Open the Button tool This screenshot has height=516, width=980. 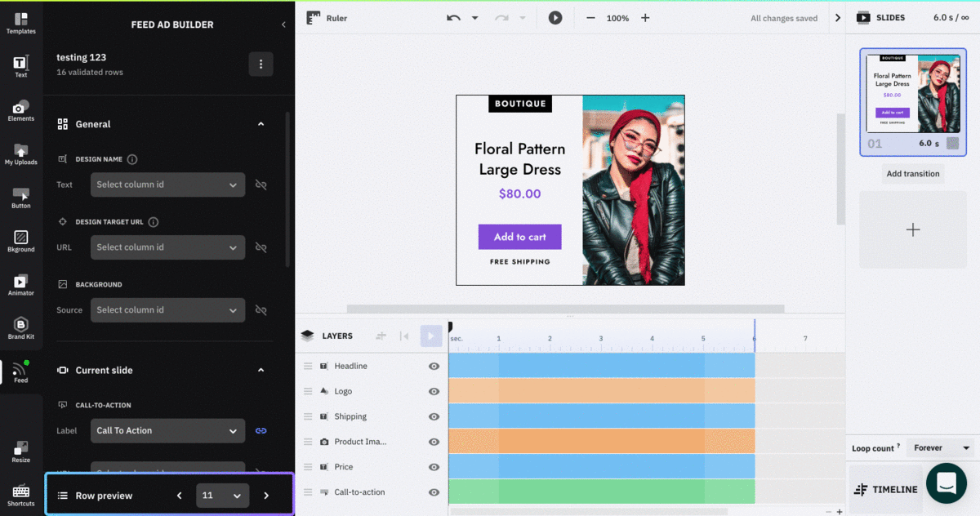[x=21, y=196]
